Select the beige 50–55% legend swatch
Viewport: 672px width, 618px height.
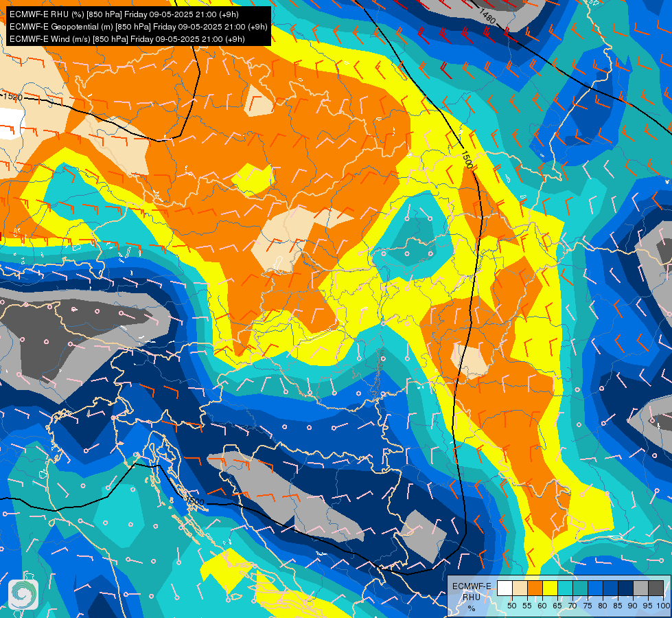pyautogui.click(x=520, y=588)
